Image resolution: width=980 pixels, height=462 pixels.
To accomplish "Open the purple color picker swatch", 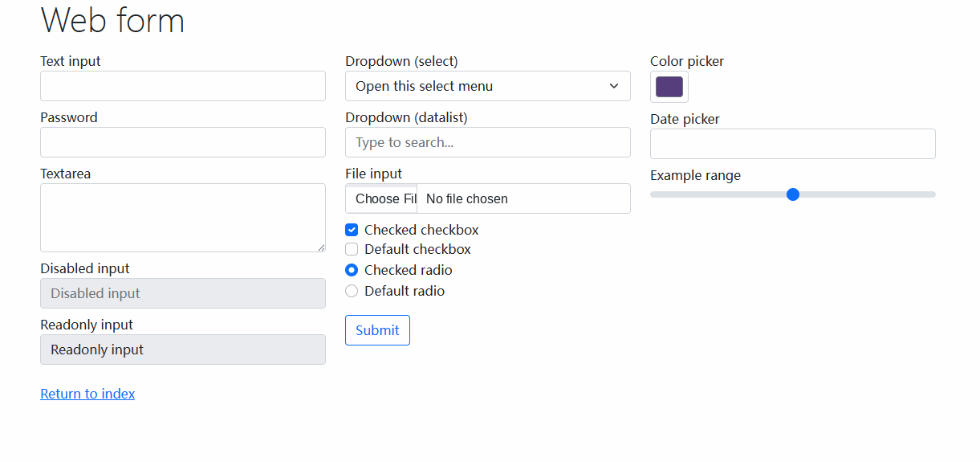I will click(669, 87).
